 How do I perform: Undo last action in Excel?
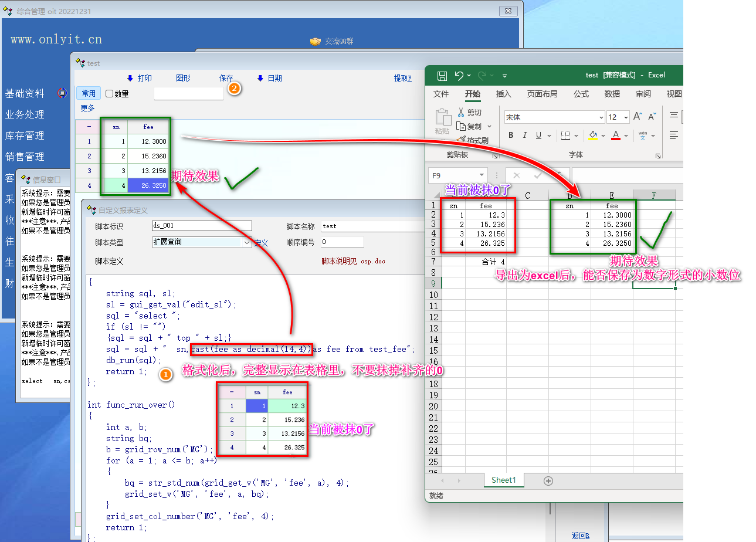pos(459,75)
